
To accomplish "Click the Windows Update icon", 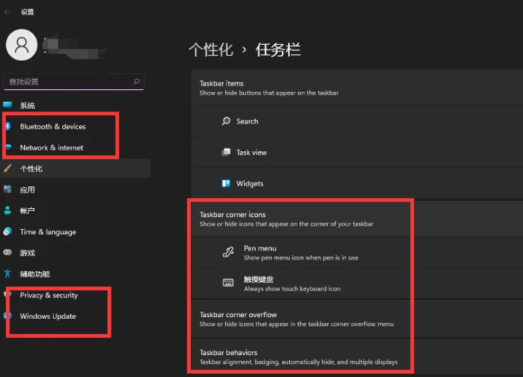I will (x=7, y=316).
